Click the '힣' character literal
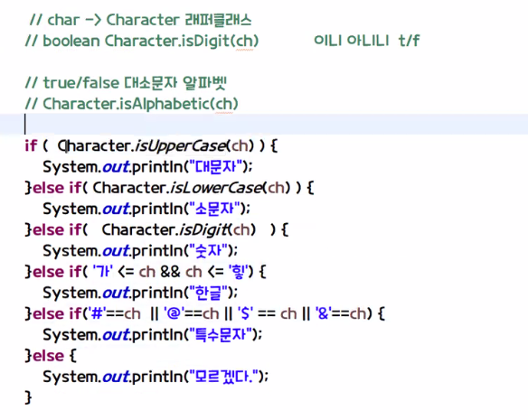 pos(238,271)
